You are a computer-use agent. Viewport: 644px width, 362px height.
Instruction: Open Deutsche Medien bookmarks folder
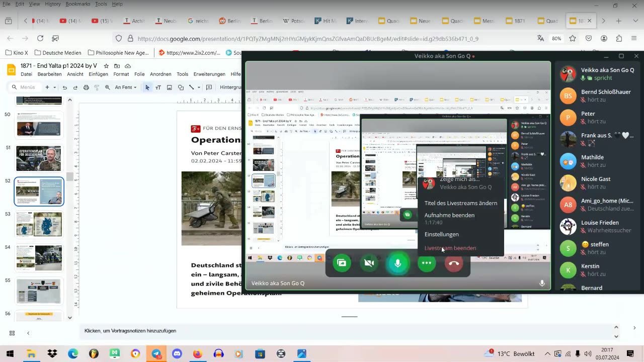[x=57, y=53]
